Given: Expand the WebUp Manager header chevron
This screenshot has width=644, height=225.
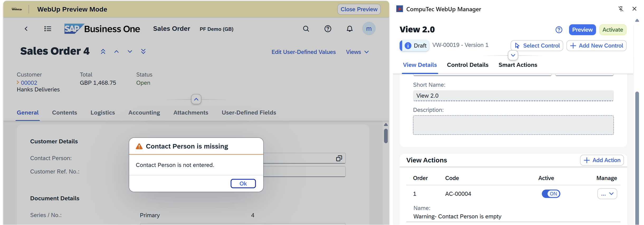Looking at the screenshot, I should click(x=513, y=55).
